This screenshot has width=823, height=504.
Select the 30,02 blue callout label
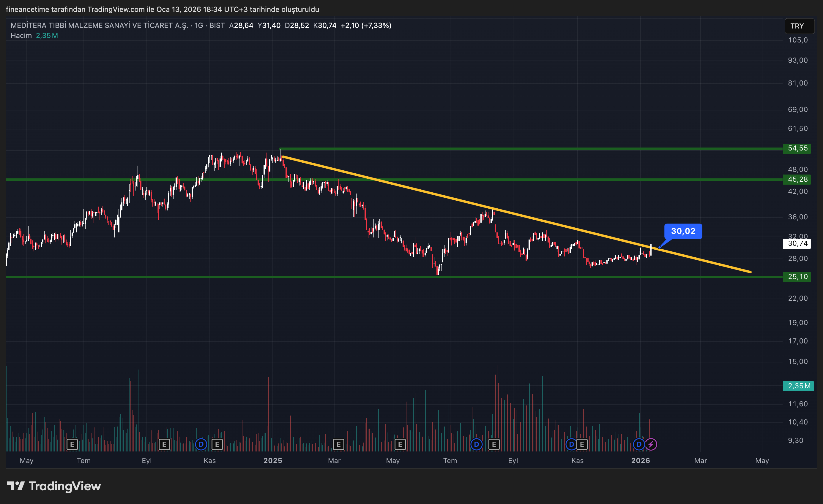click(683, 231)
